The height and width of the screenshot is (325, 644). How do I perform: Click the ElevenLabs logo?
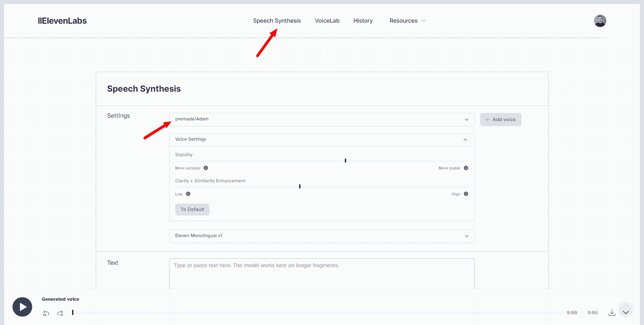click(62, 21)
